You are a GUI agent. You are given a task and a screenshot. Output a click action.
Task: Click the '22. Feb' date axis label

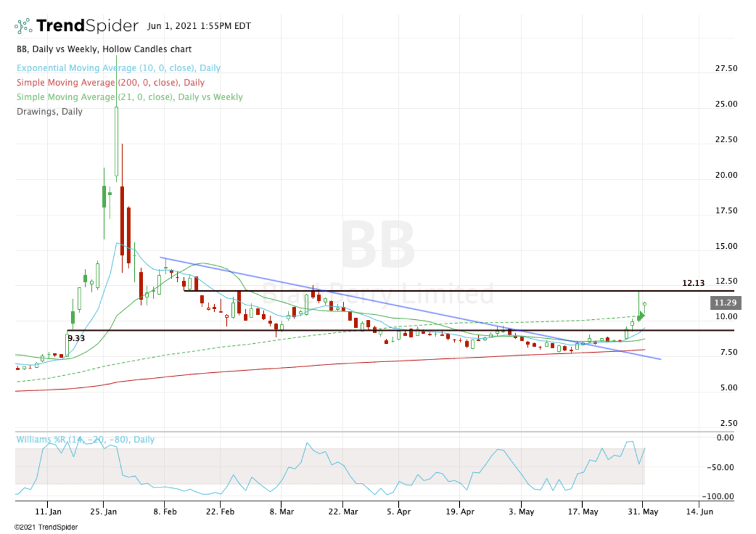click(221, 512)
